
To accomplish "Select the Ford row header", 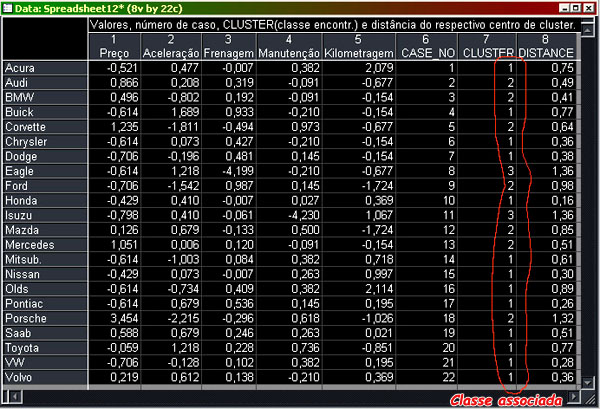I will (45, 186).
